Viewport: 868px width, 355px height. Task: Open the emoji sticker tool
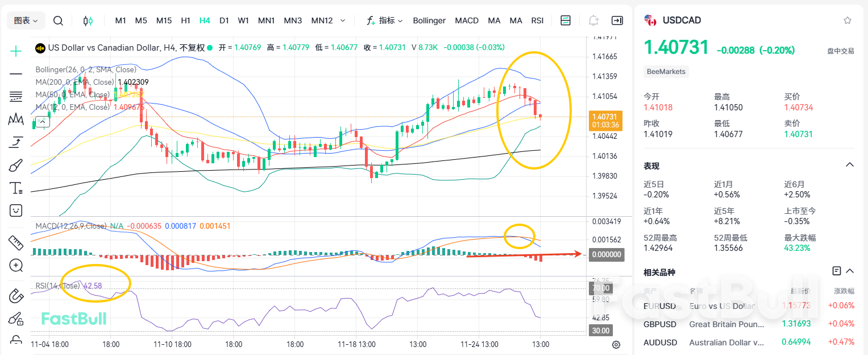coord(16,210)
